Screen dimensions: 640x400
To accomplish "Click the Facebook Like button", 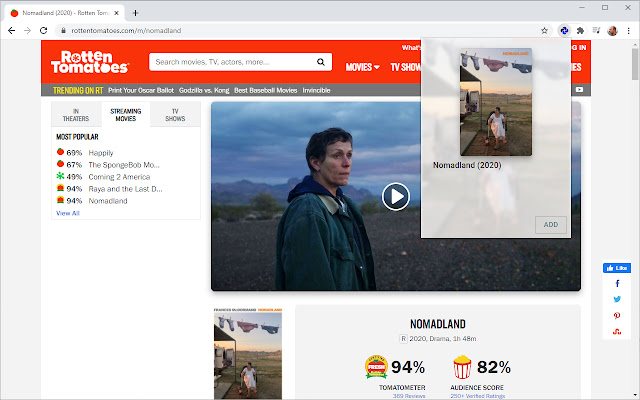I will pos(617,268).
